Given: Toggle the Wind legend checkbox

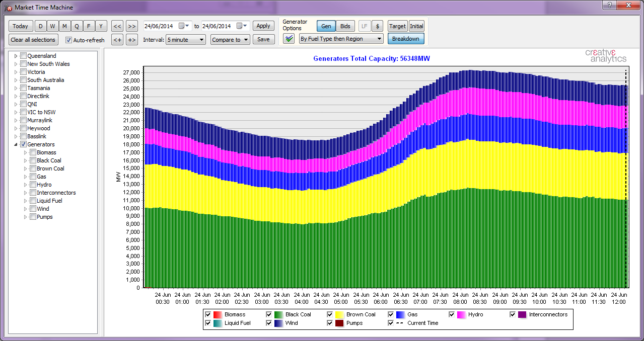Looking at the screenshot, I should coord(269,323).
